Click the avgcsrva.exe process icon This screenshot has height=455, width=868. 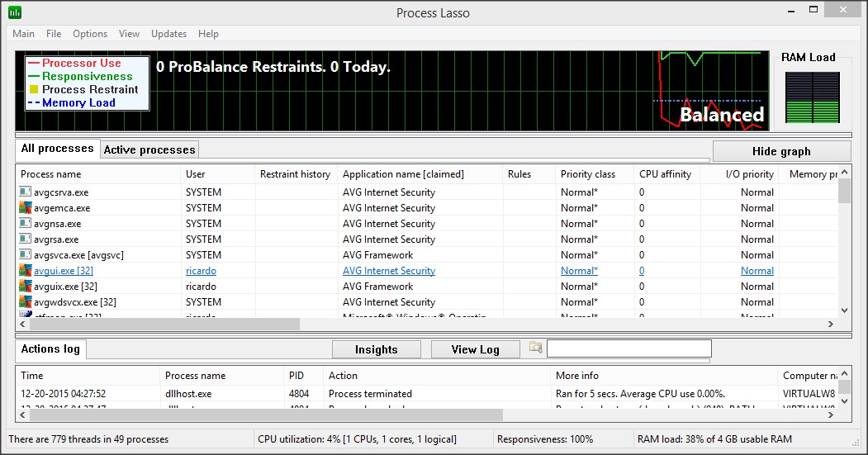(26, 192)
